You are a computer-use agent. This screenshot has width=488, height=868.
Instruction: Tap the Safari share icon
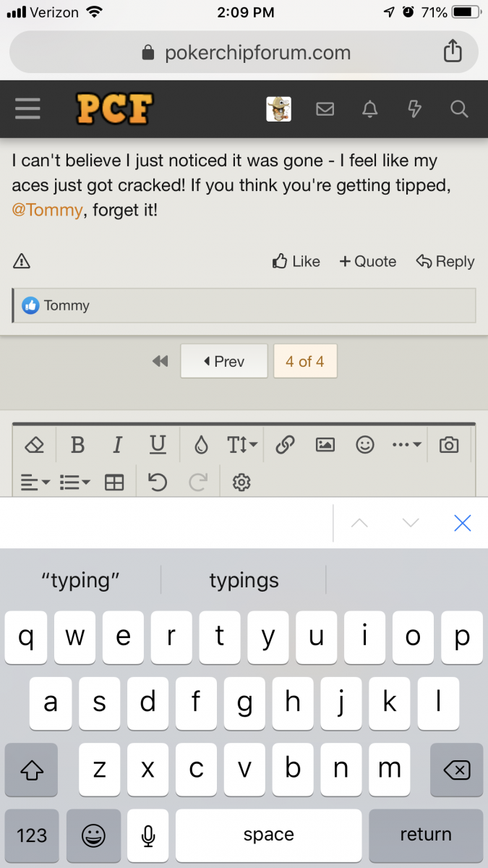coord(453,52)
